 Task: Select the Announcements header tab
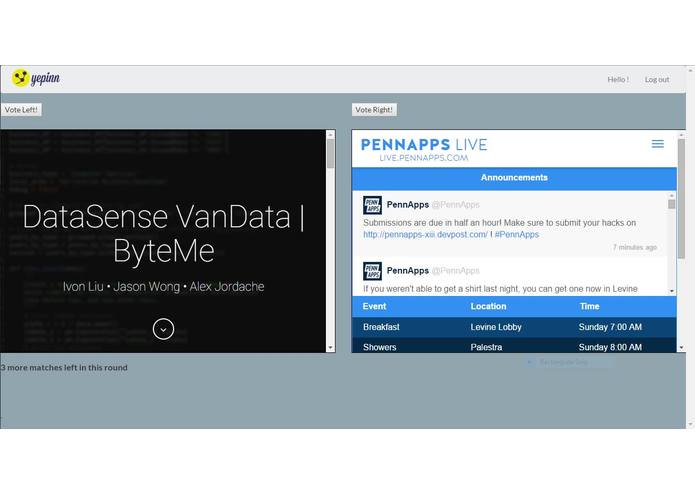coord(514,178)
